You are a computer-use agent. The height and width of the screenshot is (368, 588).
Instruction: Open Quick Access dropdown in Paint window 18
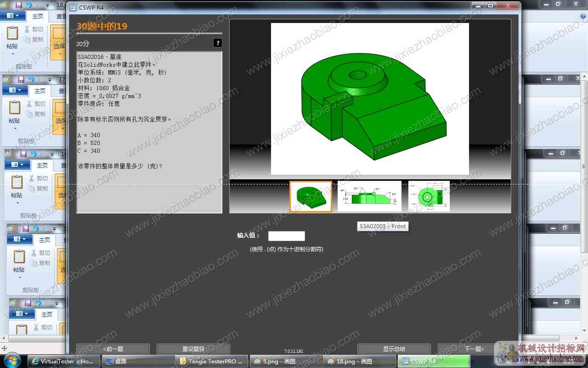pyautogui.click(x=47, y=5)
